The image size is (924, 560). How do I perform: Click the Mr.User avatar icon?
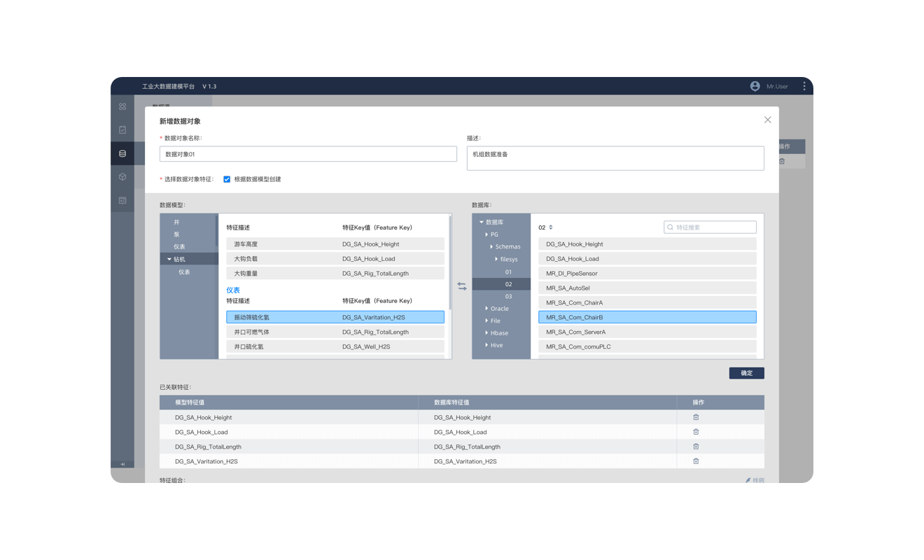[755, 86]
